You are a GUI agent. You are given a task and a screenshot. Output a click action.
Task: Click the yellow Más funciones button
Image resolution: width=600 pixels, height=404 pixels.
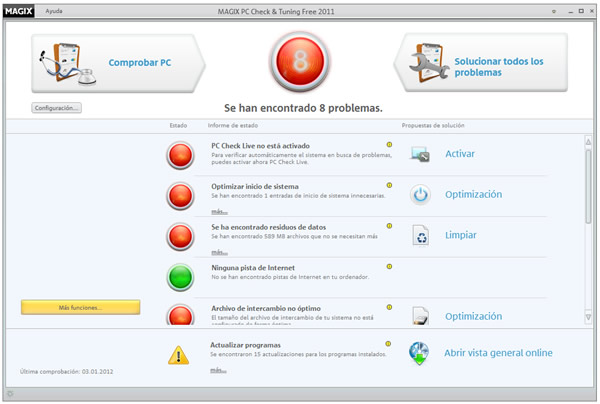(x=80, y=307)
